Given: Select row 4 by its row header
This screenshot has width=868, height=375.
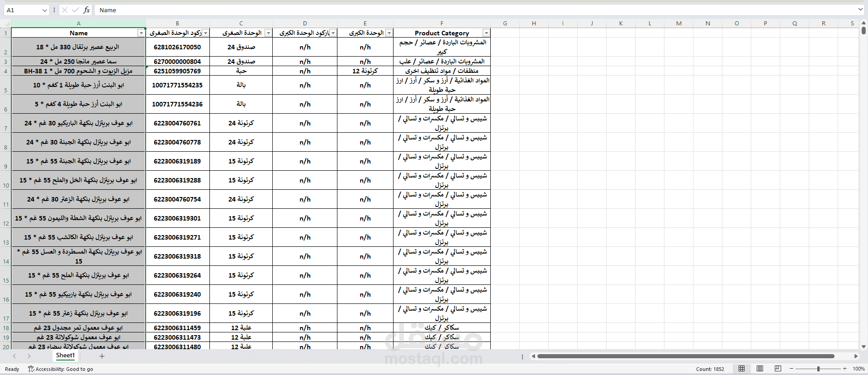Looking at the screenshot, I should pyautogui.click(x=6, y=71).
